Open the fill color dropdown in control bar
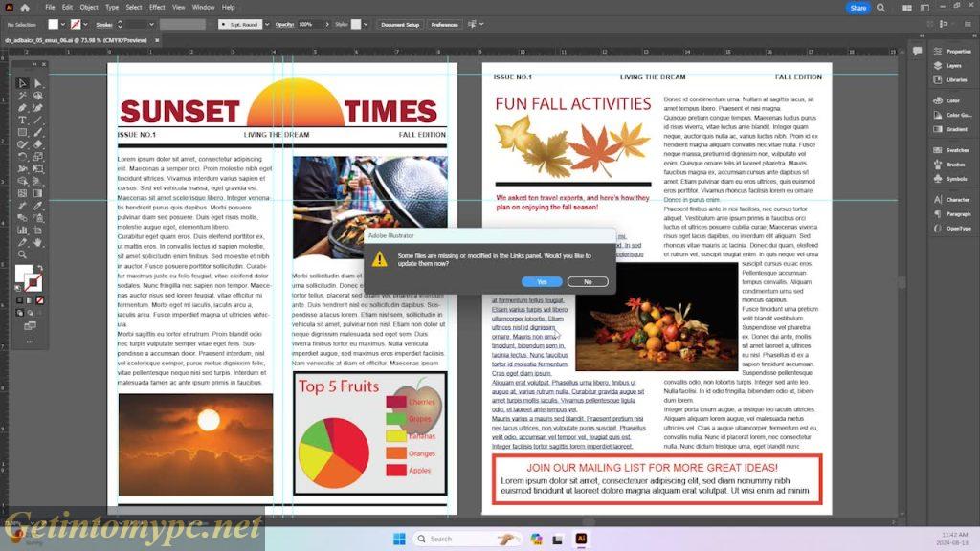The height and width of the screenshot is (551, 980). [62, 24]
